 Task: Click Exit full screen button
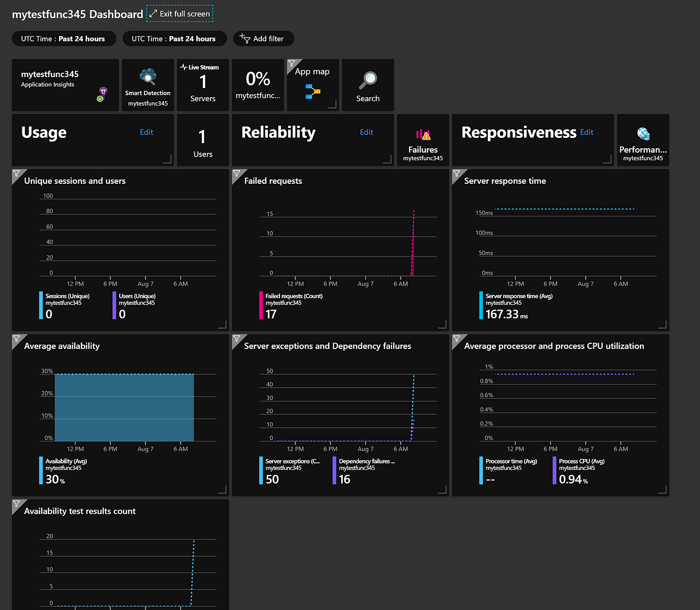[x=180, y=14]
